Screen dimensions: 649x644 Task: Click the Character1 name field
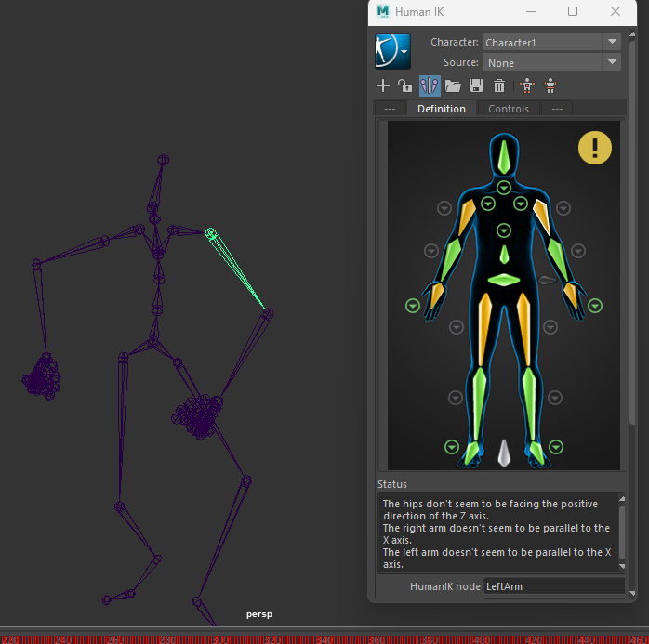pos(542,42)
